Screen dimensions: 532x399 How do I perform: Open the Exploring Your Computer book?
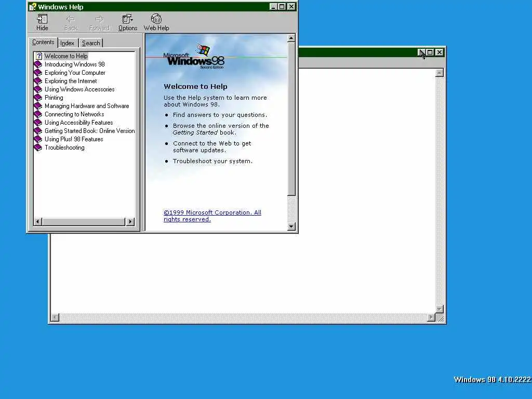75,73
